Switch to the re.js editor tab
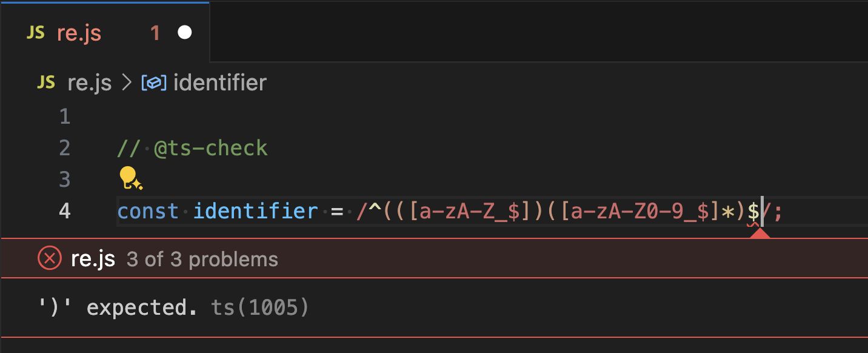The width and height of the screenshot is (868, 353). 79,33
